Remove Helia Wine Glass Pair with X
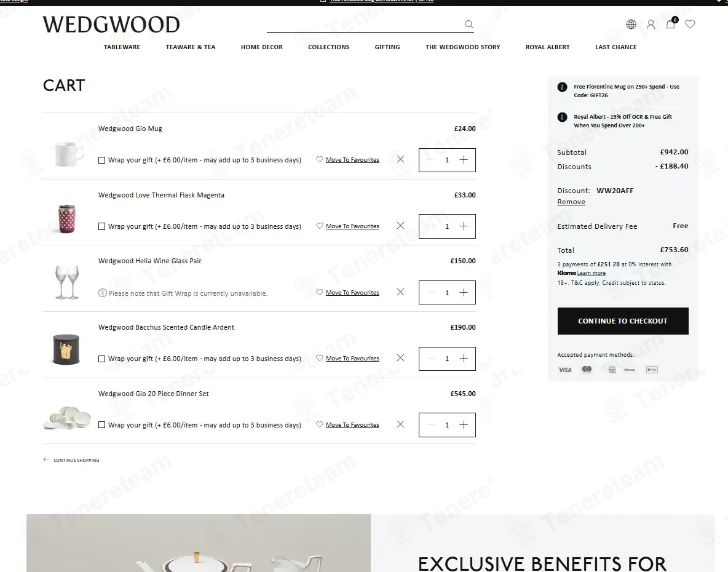The image size is (728, 572). 400,292
